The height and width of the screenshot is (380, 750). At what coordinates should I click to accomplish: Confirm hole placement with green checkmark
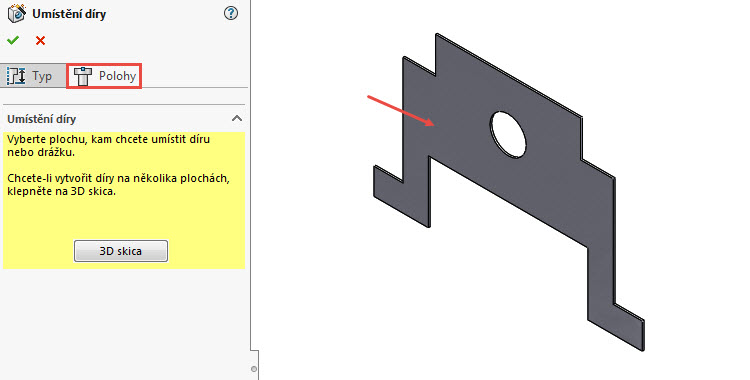13,41
